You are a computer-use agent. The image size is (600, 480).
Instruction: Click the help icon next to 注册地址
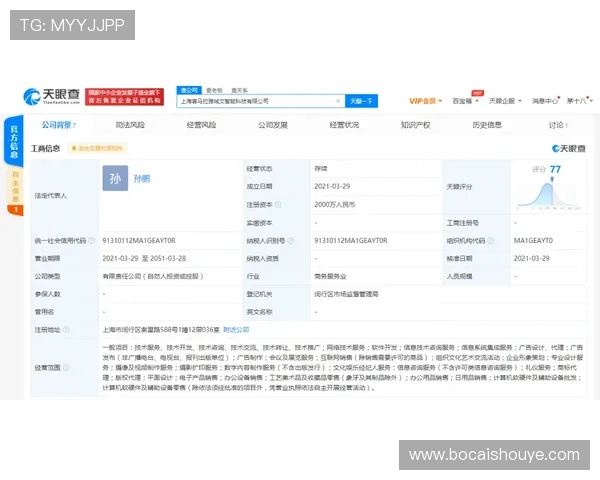click(x=66, y=330)
